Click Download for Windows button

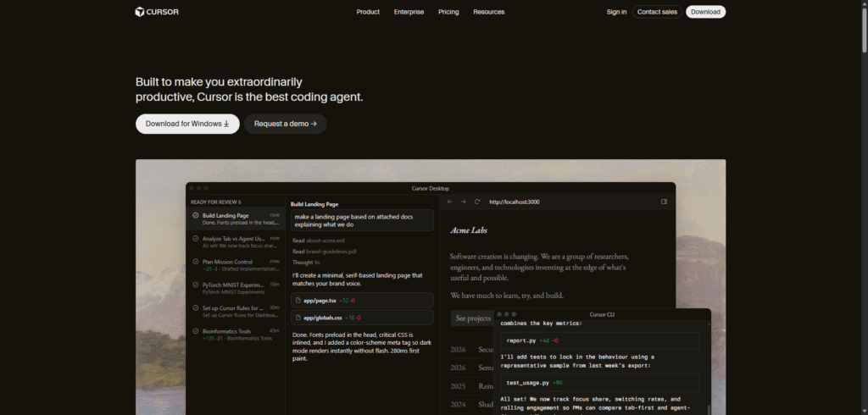(x=187, y=124)
